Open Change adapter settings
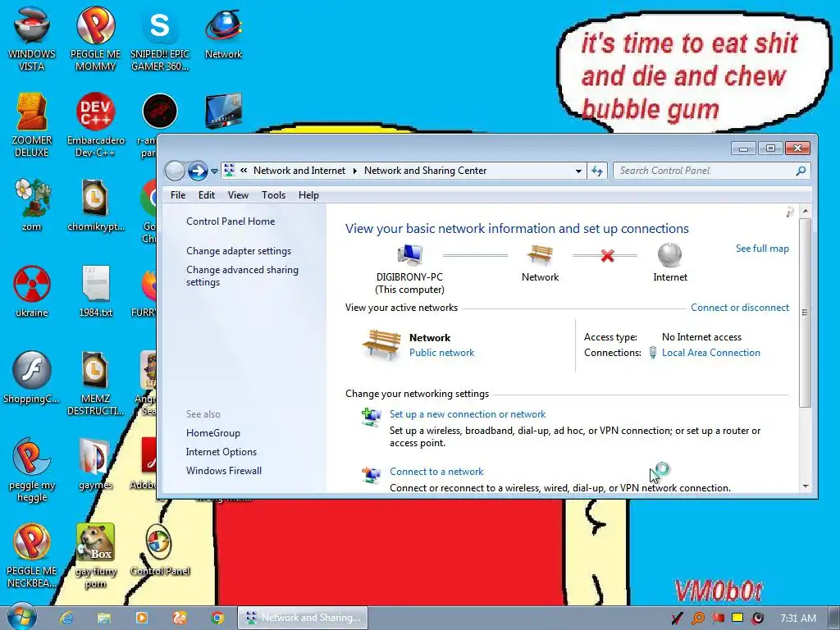 pos(239,251)
